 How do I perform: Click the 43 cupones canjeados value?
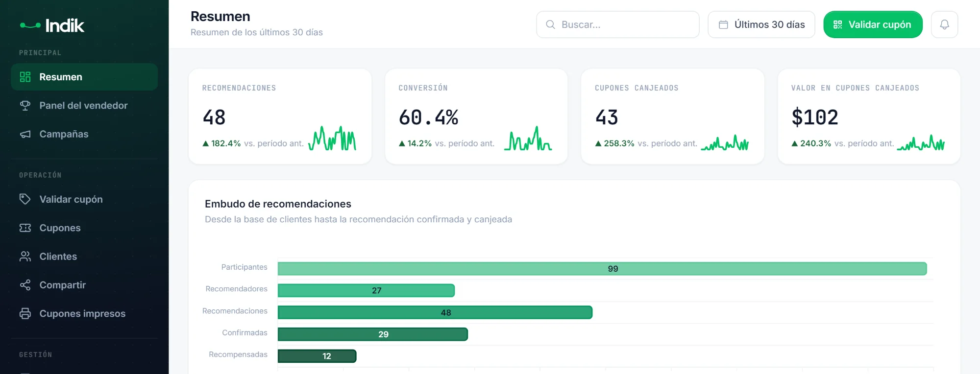point(607,117)
